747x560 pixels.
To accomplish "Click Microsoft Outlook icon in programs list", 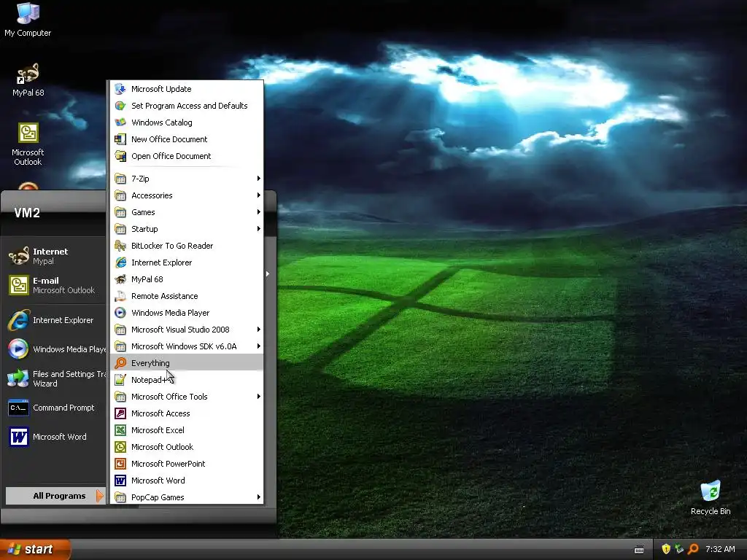I will coord(120,447).
